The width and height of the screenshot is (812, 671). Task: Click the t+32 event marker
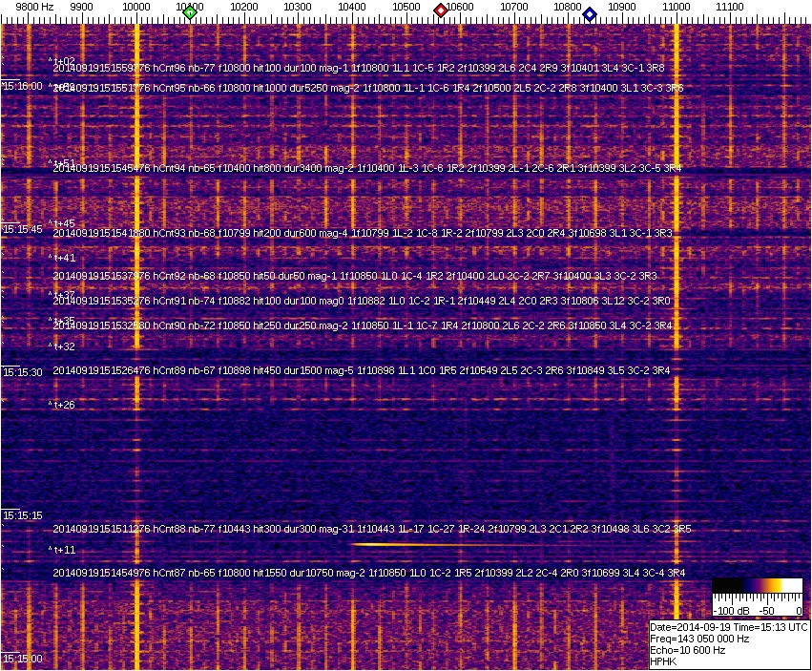point(63,347)
